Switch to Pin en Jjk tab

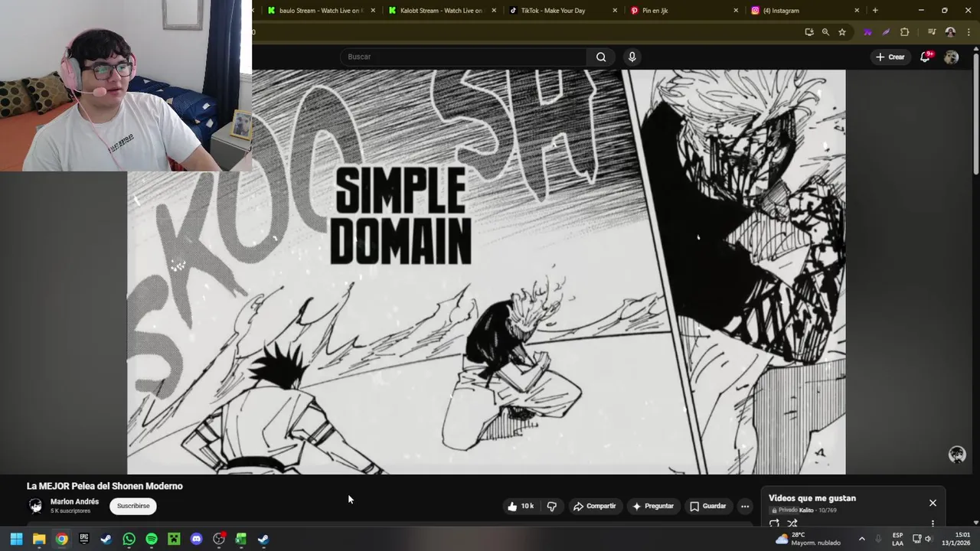tap(683, 11)
